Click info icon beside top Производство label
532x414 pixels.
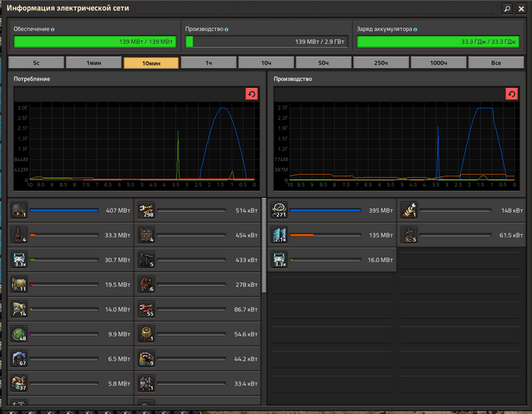coord(226,29)
